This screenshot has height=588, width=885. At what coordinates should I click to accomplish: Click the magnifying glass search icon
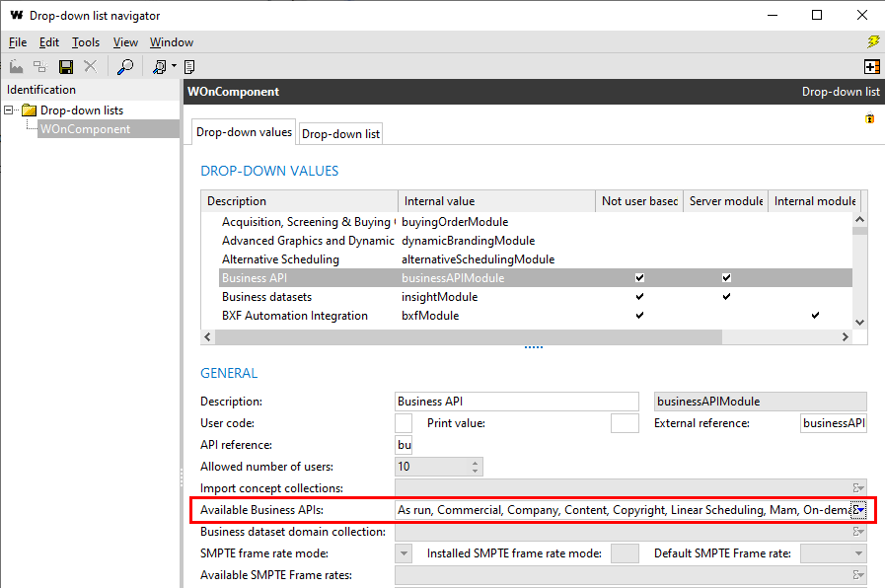point(125,66)
